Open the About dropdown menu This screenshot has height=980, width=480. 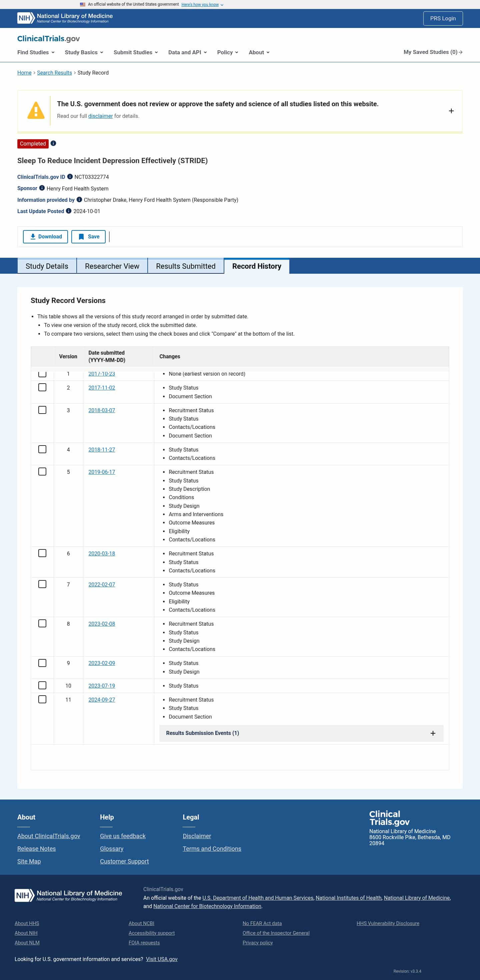click(x=259, y=52)
